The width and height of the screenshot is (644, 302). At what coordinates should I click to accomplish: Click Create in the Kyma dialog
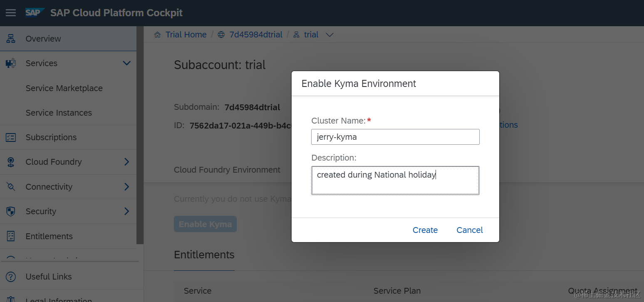425,230
